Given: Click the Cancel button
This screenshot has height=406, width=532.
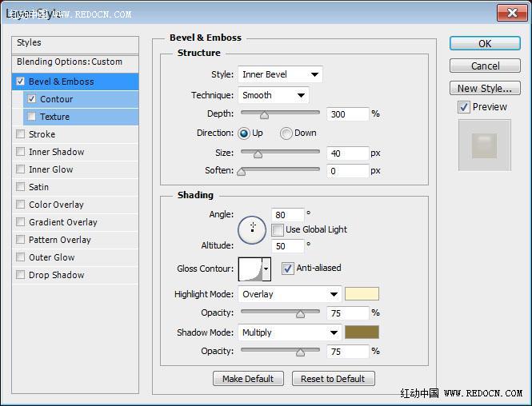Looking at the screenshot, I should (485, 66).
